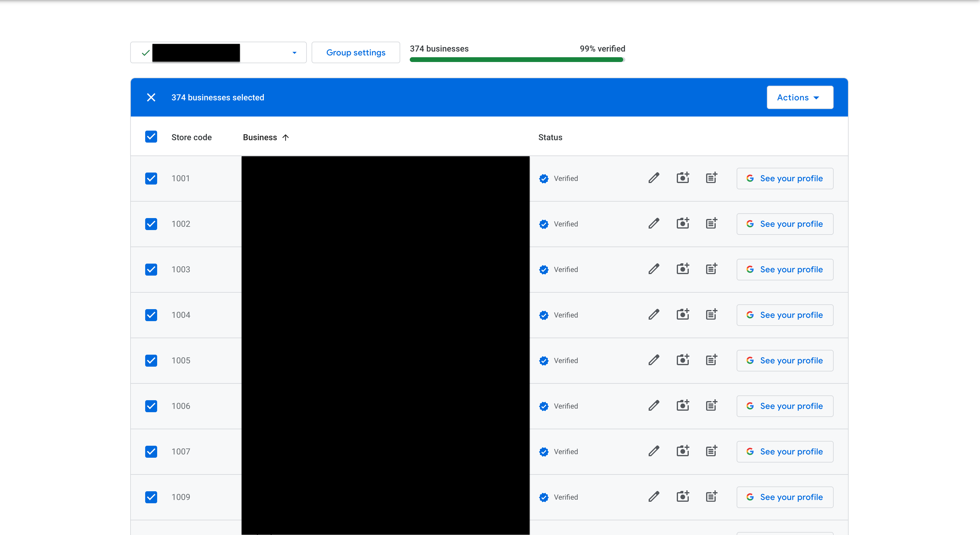
Task: Open Group settings
Action: 356,52
